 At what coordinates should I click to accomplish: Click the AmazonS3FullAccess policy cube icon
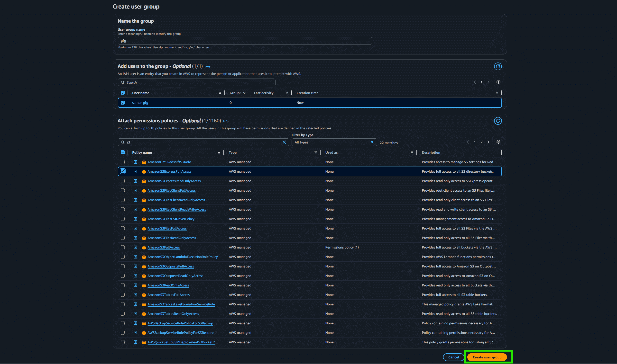144,248
